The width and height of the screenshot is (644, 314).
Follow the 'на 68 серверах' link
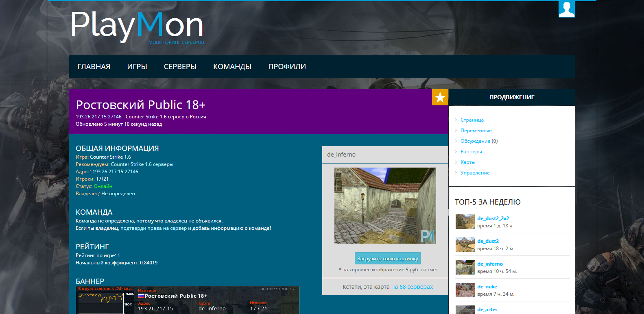click(x=412, y=287)
